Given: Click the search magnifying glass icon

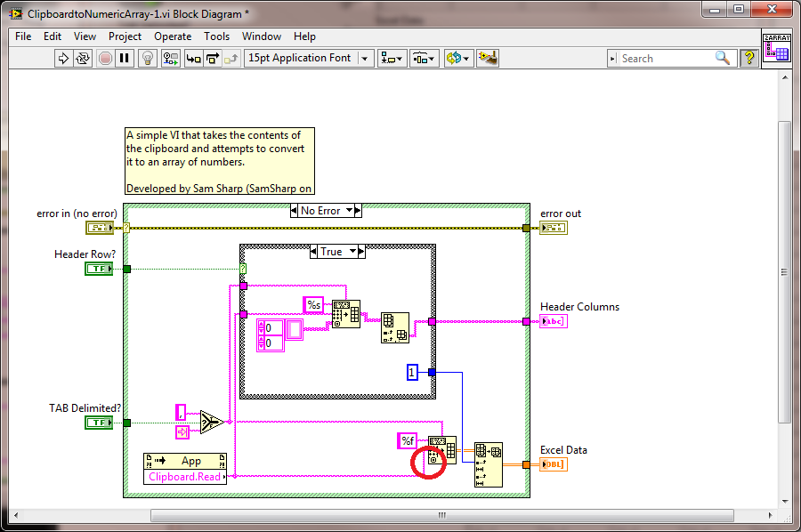Looking at the screenshot, I should point(723,58).
